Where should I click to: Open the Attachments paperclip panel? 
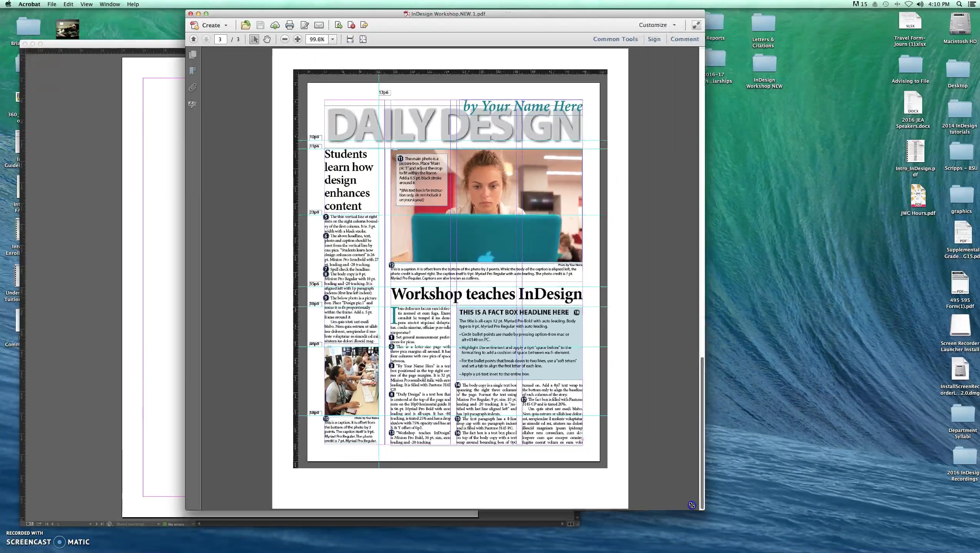pos(193,88)
